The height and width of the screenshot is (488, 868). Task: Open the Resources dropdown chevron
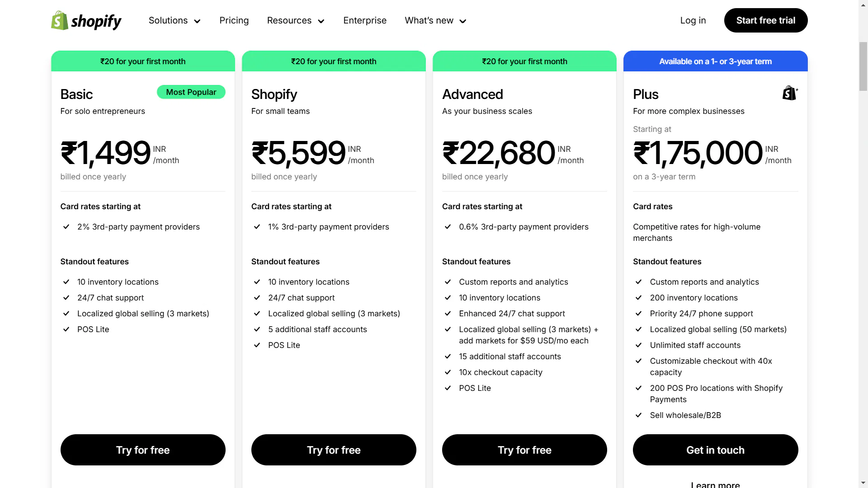[x=321, y=21]
